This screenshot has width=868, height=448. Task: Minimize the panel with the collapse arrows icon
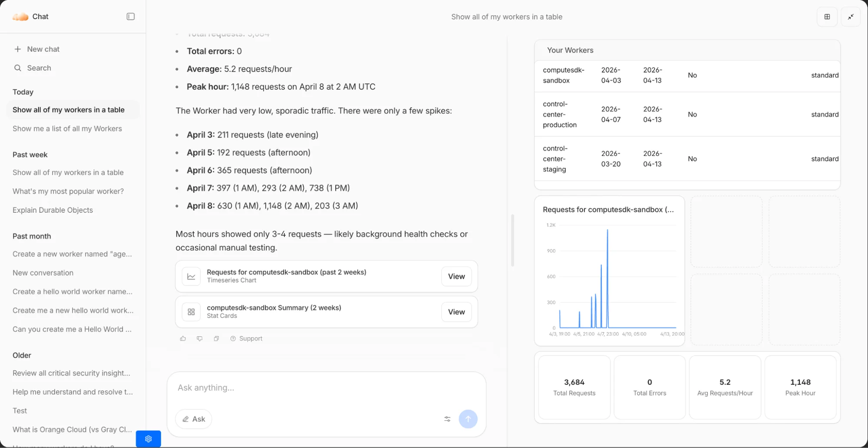point(851,16)
